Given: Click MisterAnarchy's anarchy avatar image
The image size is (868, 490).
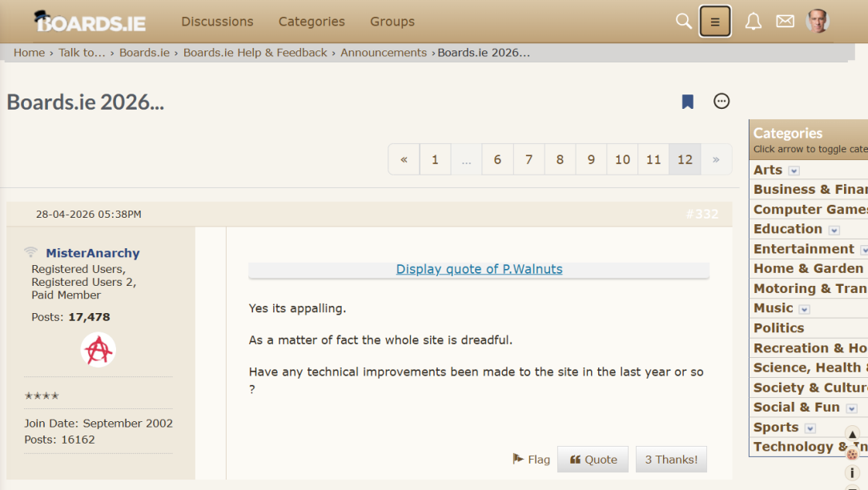Looking at the screenshot, I should [98, 350].
